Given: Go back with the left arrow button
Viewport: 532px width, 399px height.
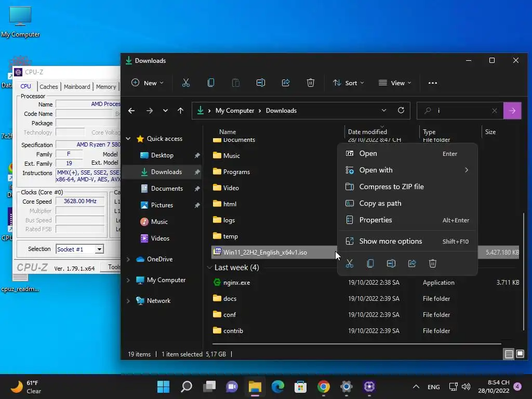Looking at the screenshot, I should pyautogui.click(x=131, y=111).
